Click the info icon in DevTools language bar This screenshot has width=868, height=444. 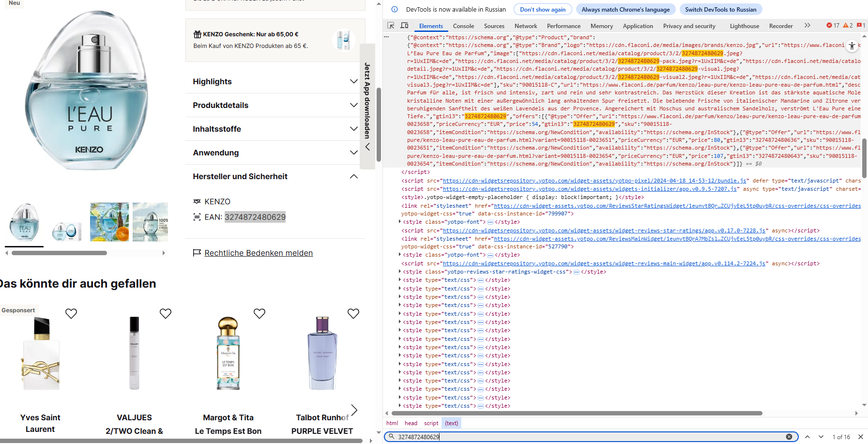[395, 9]
